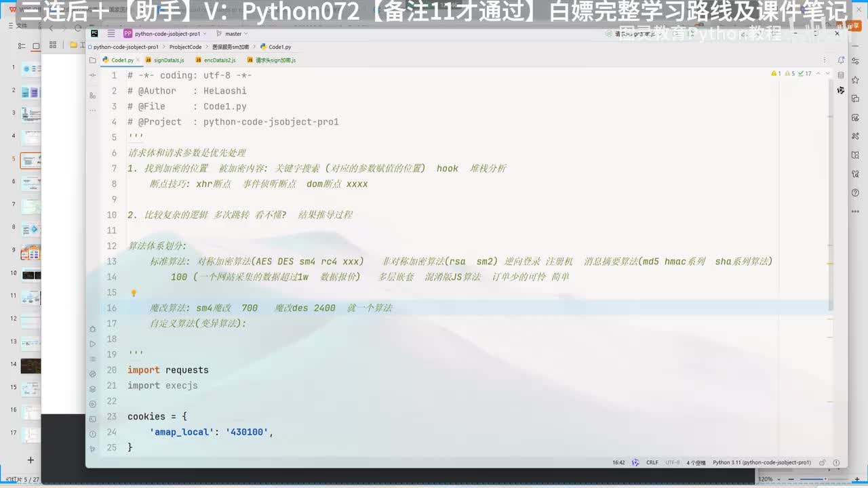Viewport: 868px width, 488px height.
Task: Open the Notifications bell icon
Action: coord(841,60)
